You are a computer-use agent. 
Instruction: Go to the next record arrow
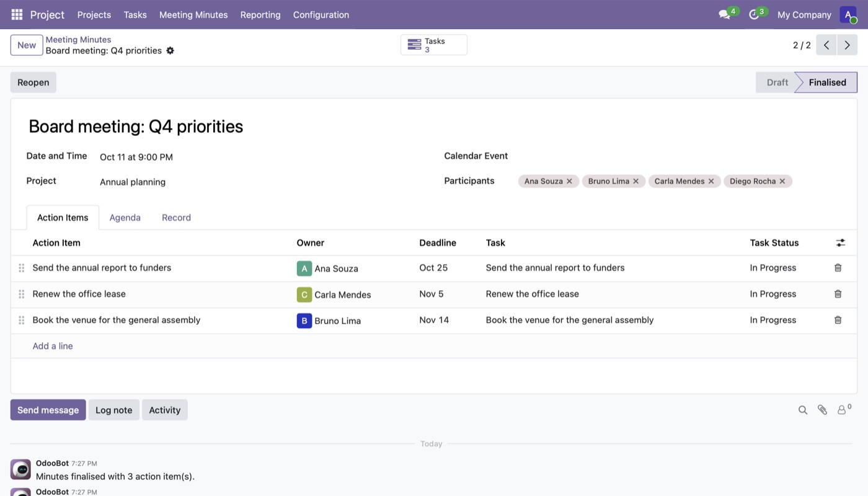847,45
